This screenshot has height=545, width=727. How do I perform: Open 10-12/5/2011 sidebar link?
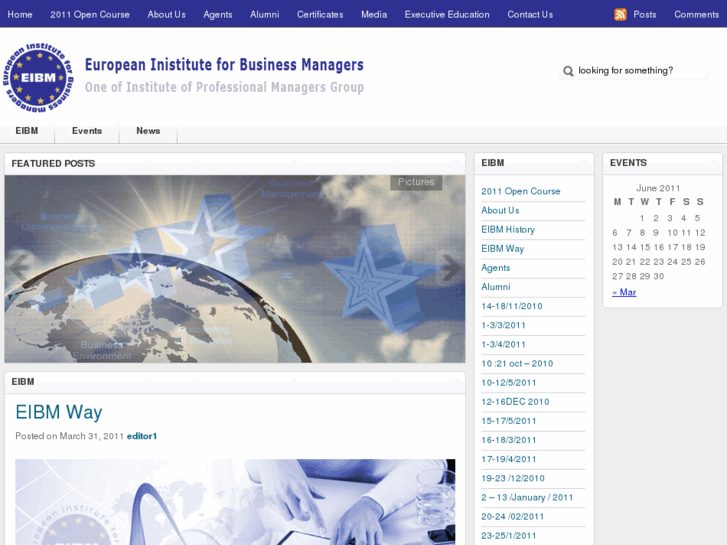point(509,383)
